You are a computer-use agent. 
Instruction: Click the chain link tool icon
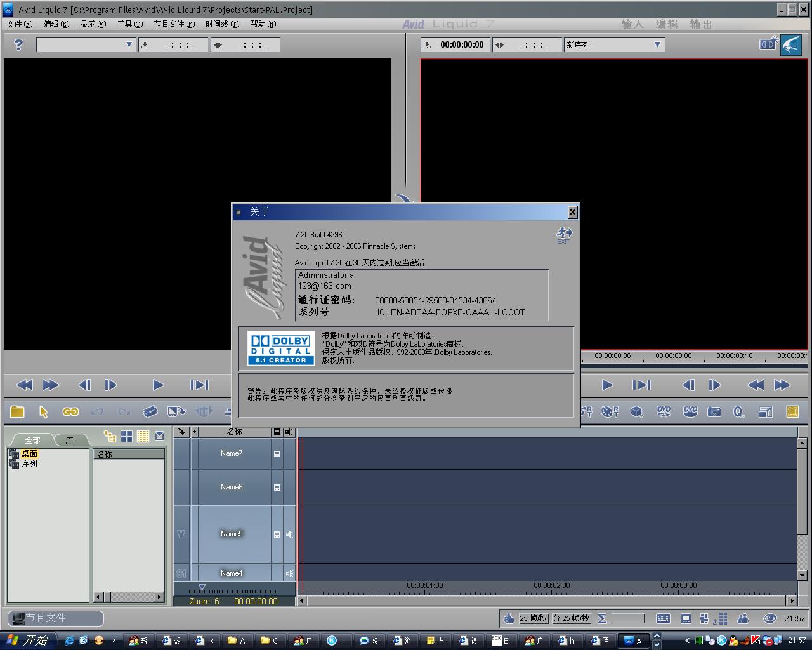[70, 412]
